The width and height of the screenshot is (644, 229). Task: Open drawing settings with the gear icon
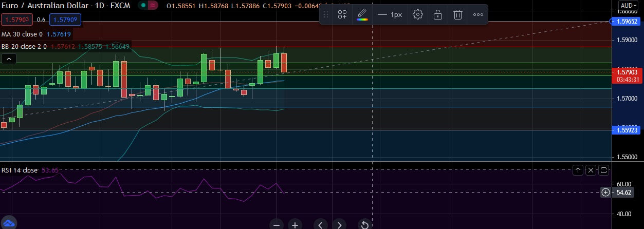[418, 15]
